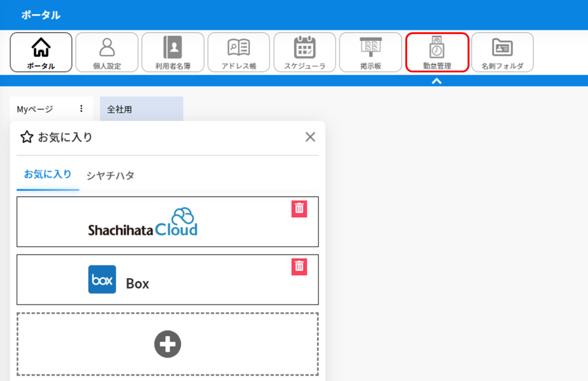The height and width of the screenshot is (381, 588).
Task: Open アドレス帳 address book
Action: click(239, 52)
